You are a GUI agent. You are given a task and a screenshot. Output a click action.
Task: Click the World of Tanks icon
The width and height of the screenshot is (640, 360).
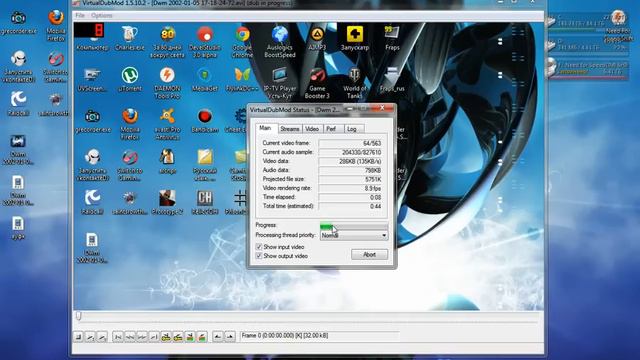[x=355, y=83]
